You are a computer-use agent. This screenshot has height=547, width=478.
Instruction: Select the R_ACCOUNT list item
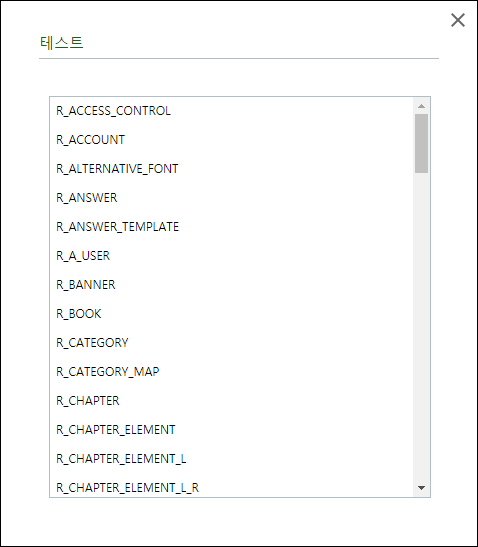[x=231, y=140]
